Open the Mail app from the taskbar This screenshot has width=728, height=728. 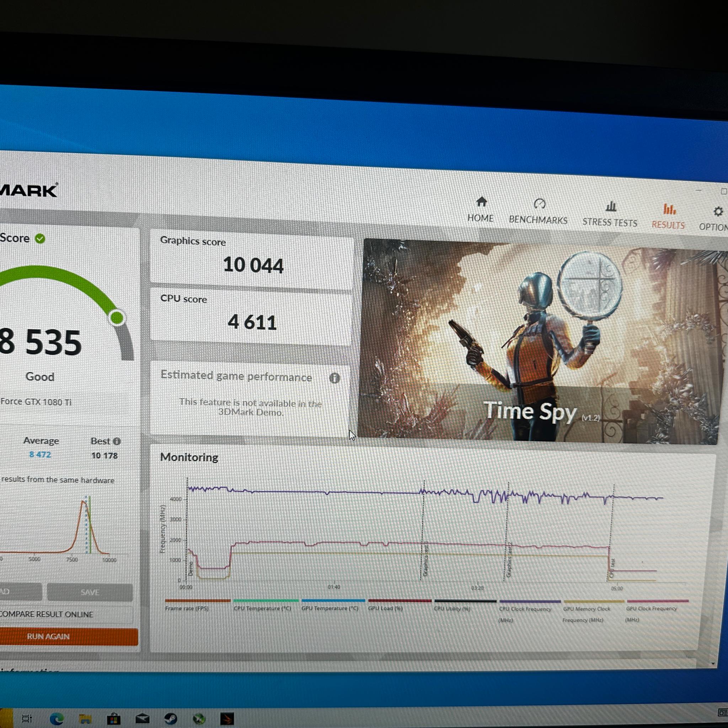point(142,718)
